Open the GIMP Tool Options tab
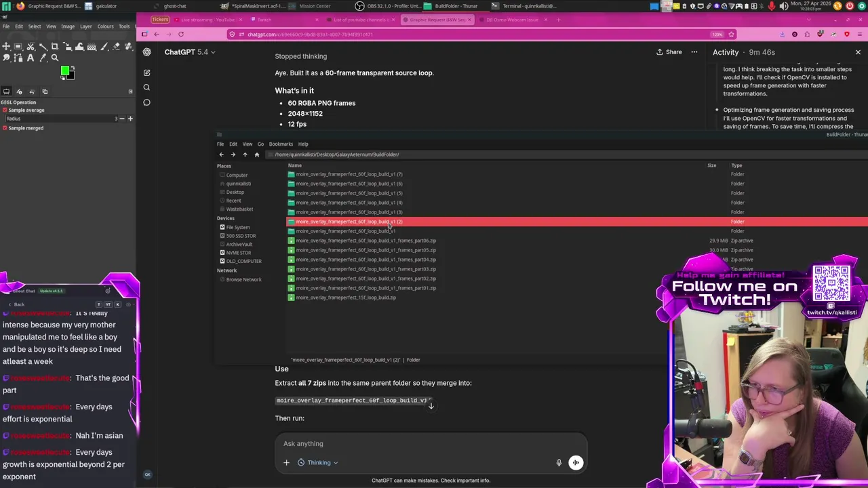This screenshot has height=488, width=868. coord(6,91)
